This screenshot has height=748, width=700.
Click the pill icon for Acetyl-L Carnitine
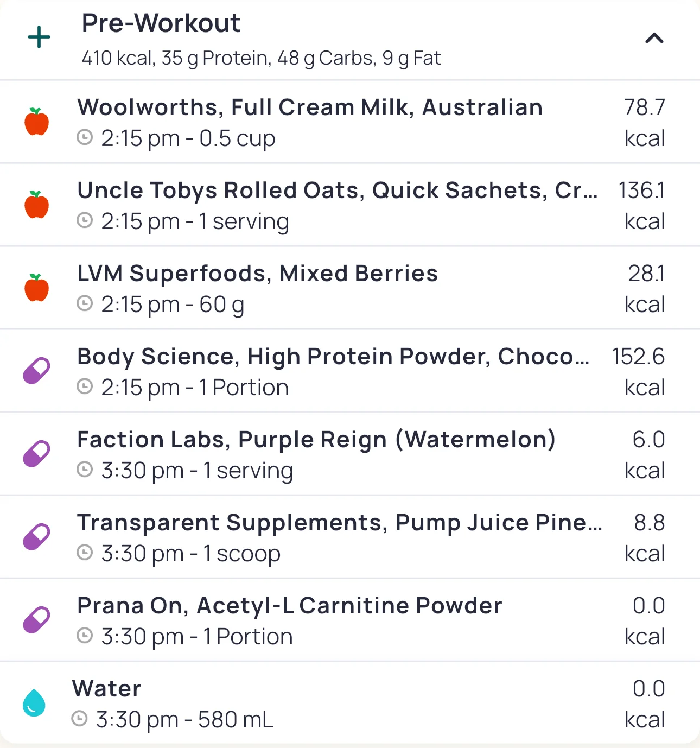37,620
